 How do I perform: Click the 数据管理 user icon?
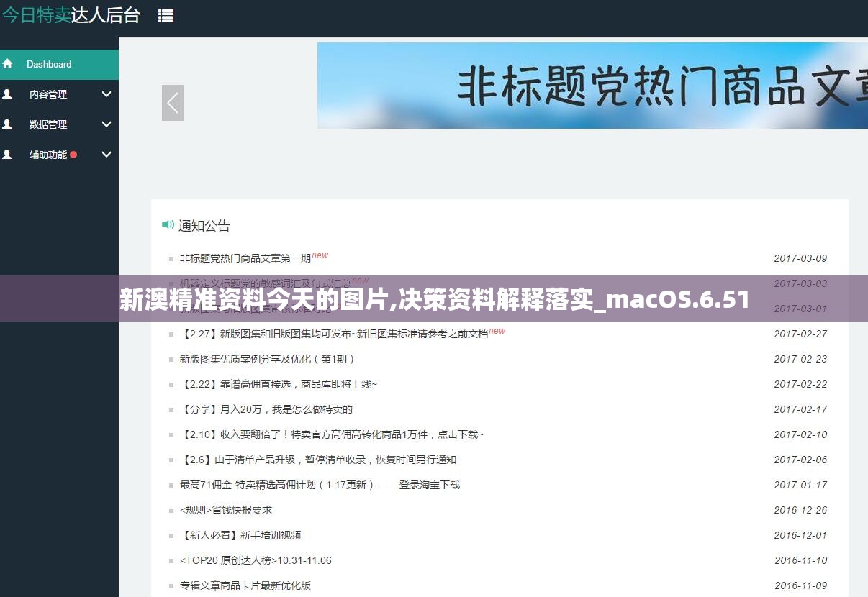[7, 124]
